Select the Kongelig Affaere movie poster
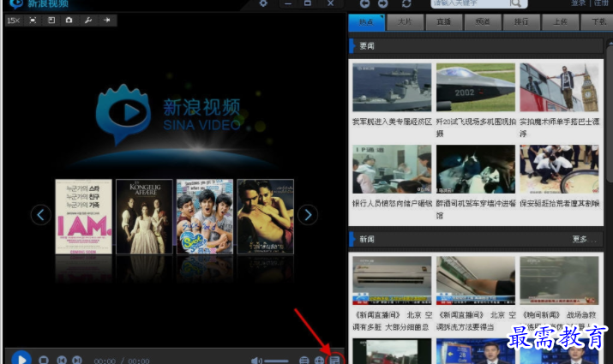This screenshot has width=613, height=364. (x=144, y=217)
